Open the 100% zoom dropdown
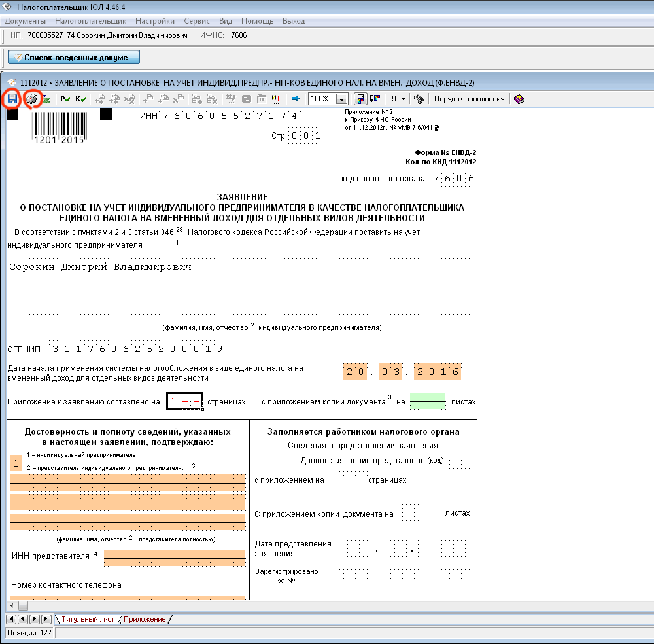The width and height of the screenshot is (654, 644). pyautogui.click(x=341, y=99)
